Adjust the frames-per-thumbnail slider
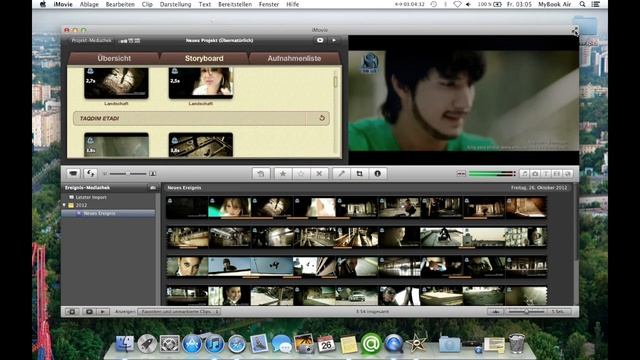640x360 pixels. (526, 311)
